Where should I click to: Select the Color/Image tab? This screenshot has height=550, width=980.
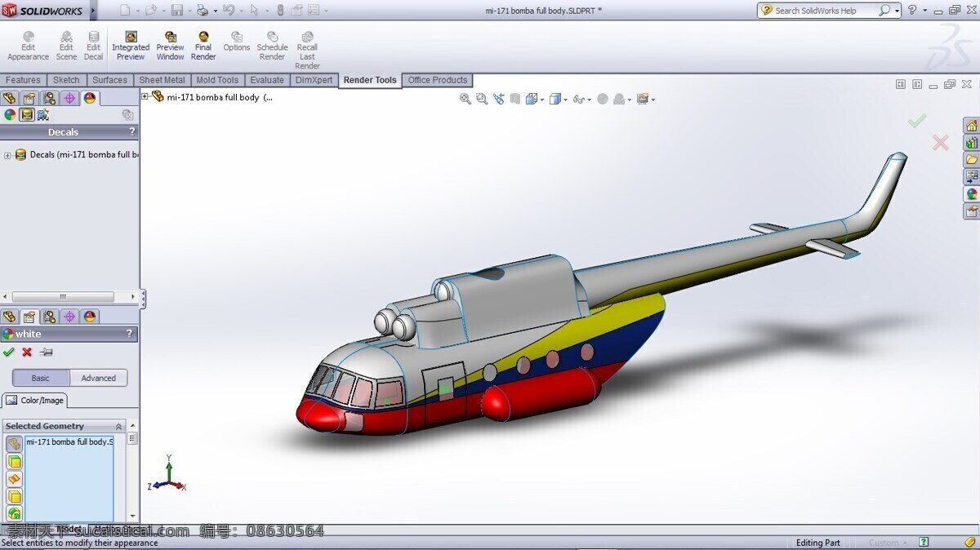tap(35, 401)
